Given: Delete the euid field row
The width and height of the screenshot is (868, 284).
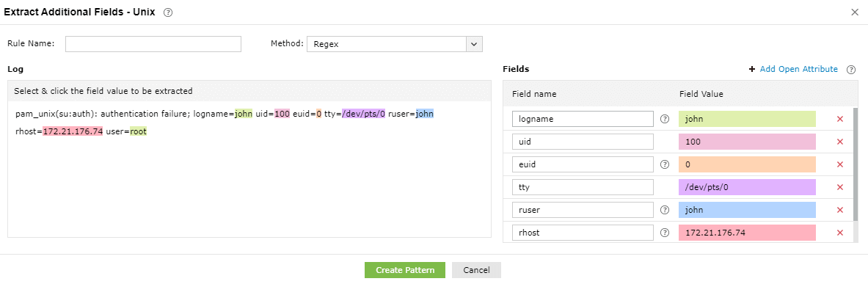Looking at the screenshot, I should pos(840,164).
